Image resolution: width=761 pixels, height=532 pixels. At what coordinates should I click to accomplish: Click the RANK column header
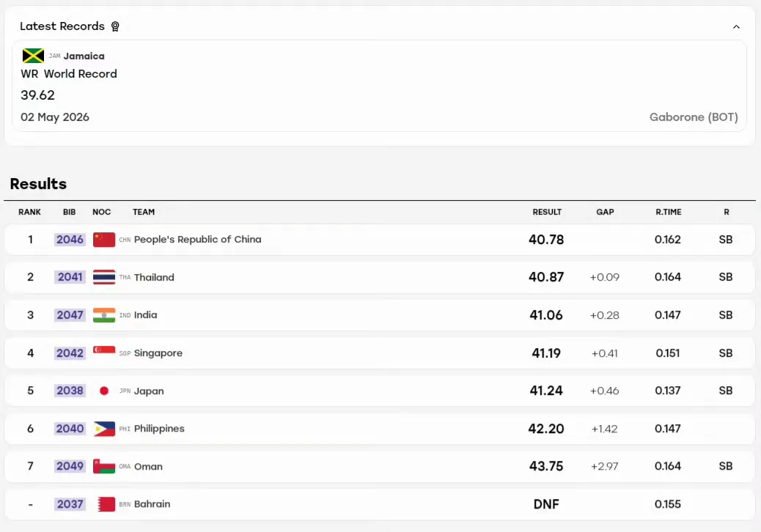click(x=29, y=212)
